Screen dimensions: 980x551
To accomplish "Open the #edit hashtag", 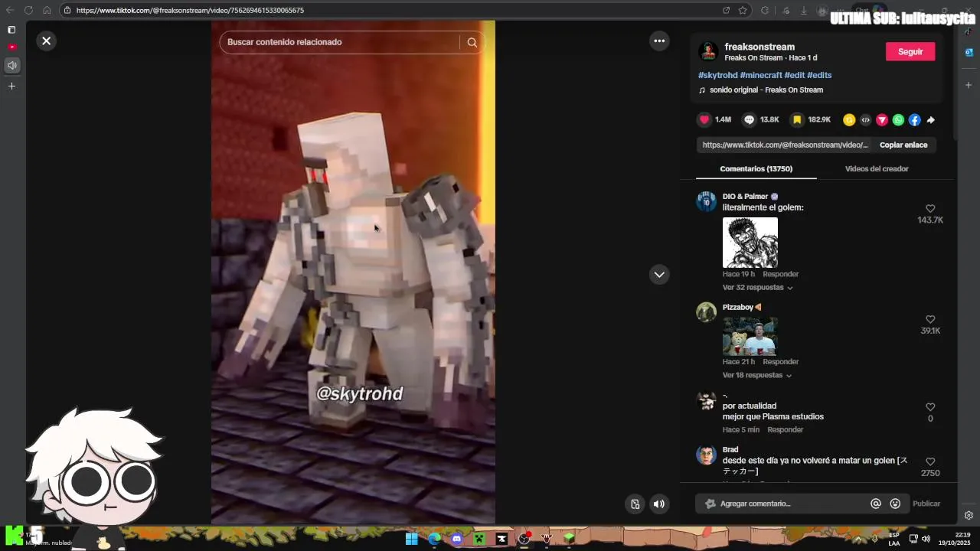I will (x=794, y=75).
